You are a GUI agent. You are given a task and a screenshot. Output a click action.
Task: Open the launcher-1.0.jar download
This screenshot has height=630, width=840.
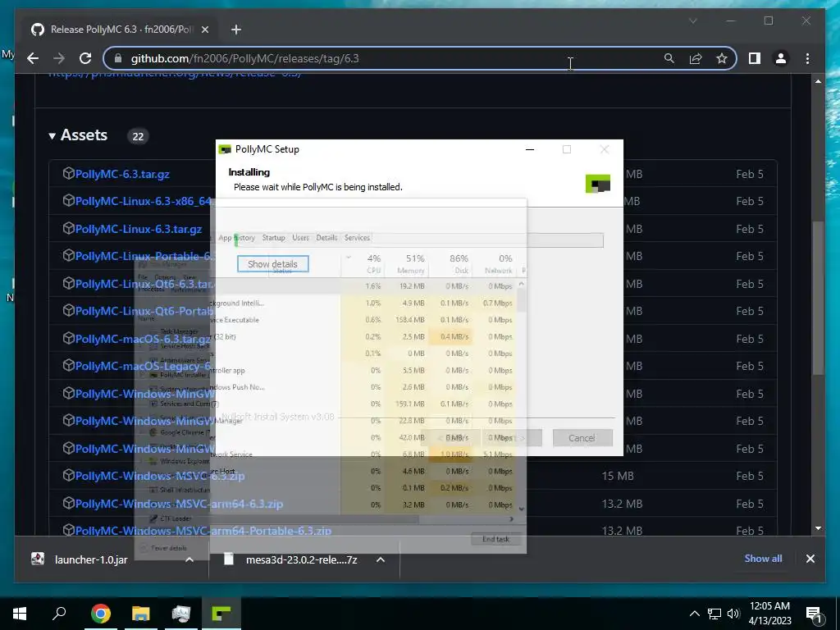pos(91,559)
